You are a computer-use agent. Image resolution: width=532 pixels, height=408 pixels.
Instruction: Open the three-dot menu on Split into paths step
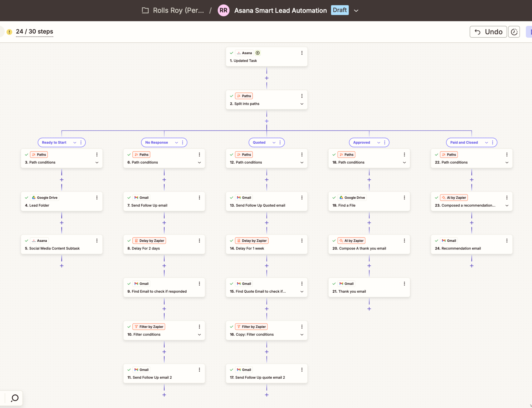(x=302, y=96)
